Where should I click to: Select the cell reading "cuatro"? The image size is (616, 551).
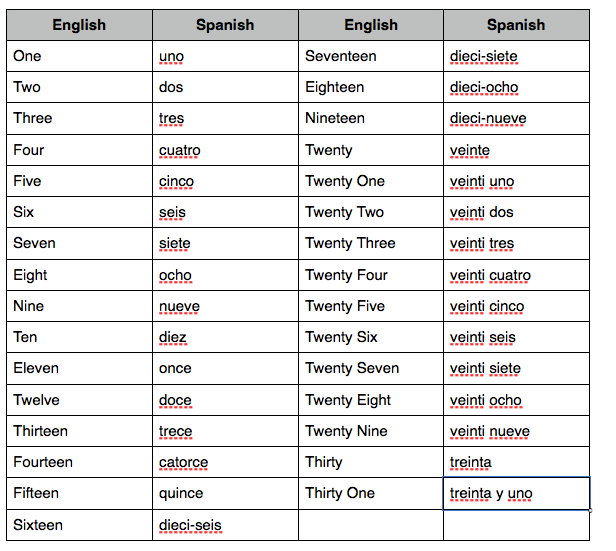tap(180, 150)
